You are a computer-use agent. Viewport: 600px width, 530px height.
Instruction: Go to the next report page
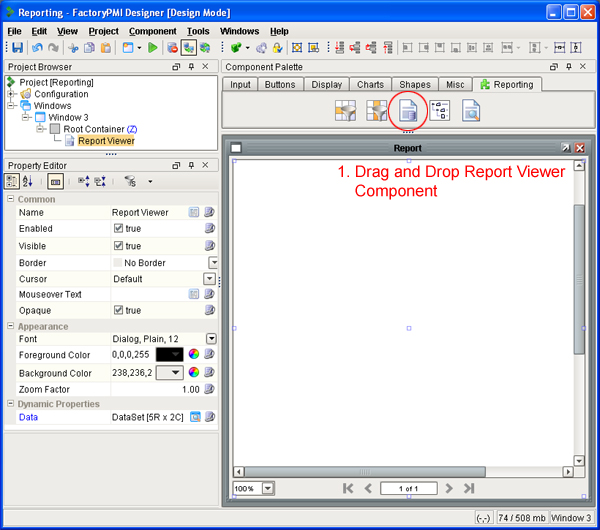coord(449,488)
